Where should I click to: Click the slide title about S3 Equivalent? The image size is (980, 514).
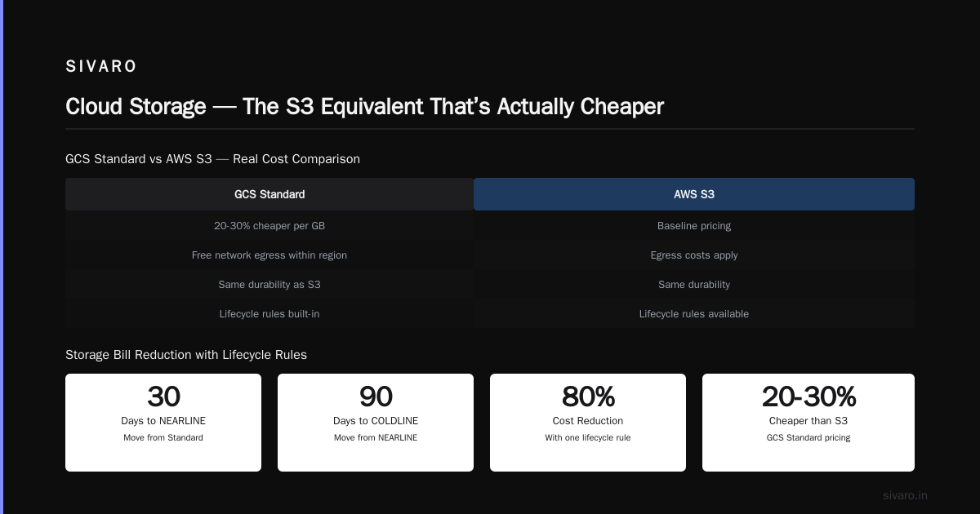point(364,106)
